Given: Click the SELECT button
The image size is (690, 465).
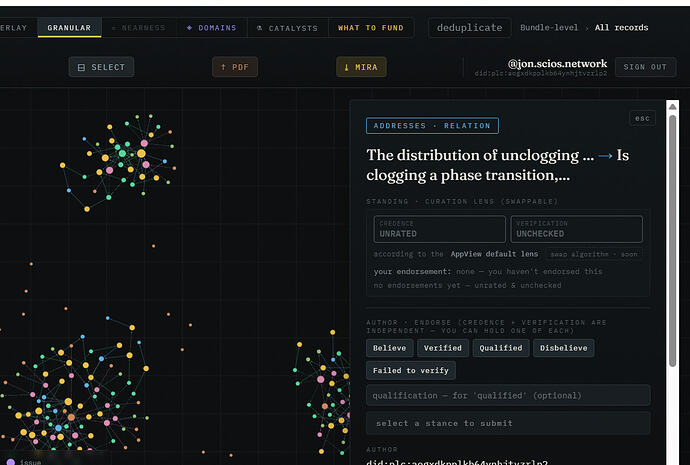Looking at the screenshot, I should click(101, 67).
